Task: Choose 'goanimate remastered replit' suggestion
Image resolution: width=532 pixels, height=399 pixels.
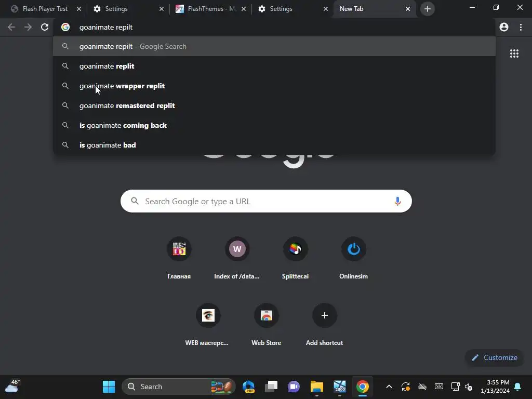Action: click(x=274, y=105)
